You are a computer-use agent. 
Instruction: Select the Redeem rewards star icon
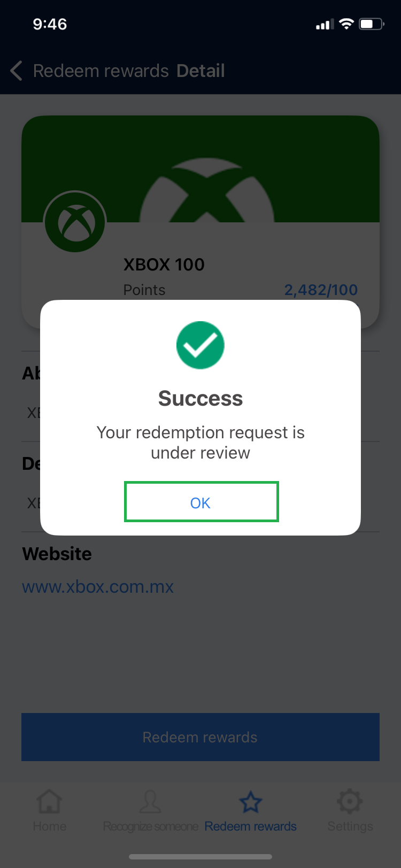click(x=250, y=802)
